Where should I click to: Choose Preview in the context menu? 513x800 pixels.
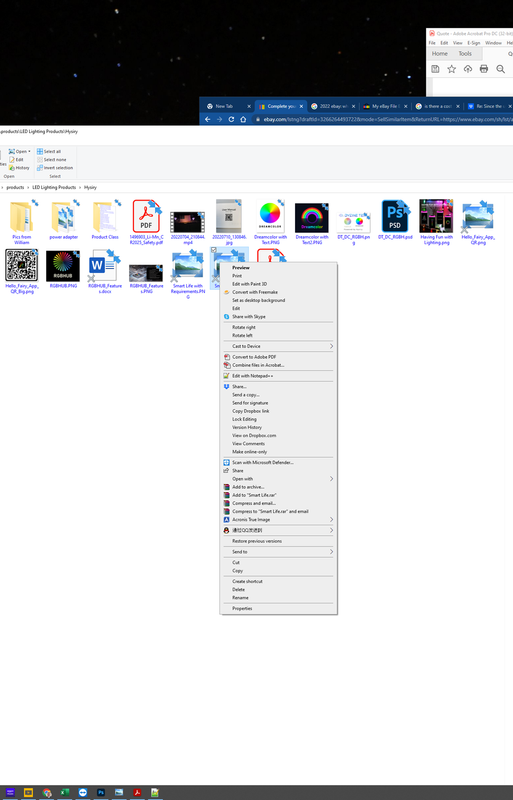[x=279, y=267]
